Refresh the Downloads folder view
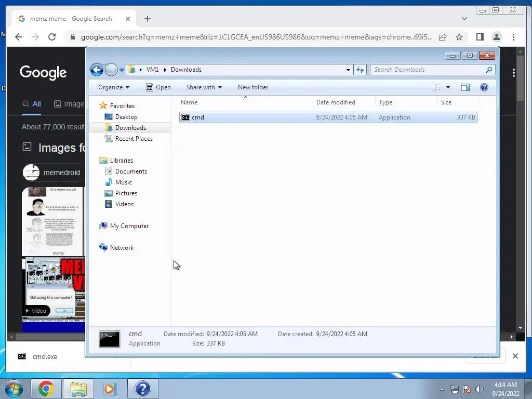 coord(360,70)
